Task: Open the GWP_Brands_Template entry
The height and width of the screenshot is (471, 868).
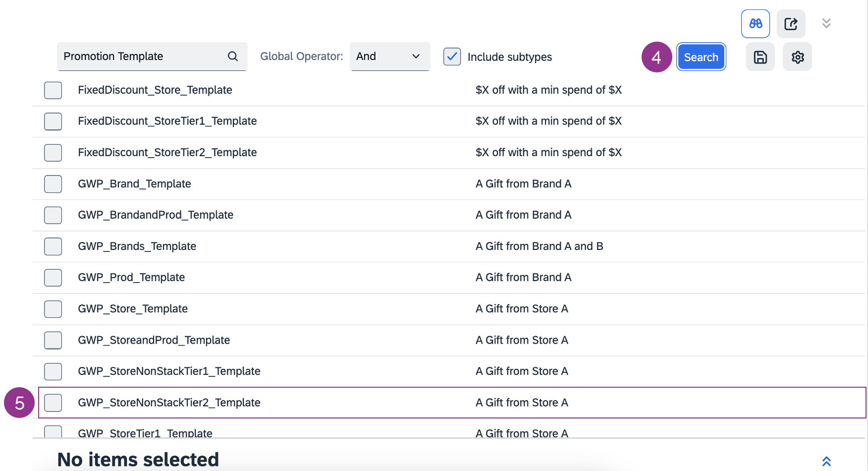Action: pos(137,246)
